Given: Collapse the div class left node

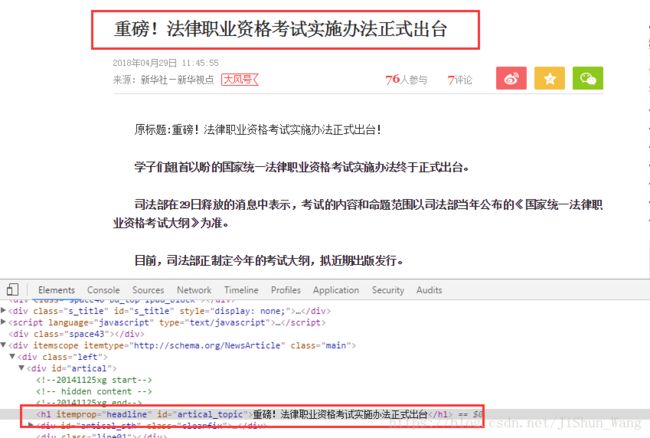Looking at the screenshot, I should click(x=12, y=356).
